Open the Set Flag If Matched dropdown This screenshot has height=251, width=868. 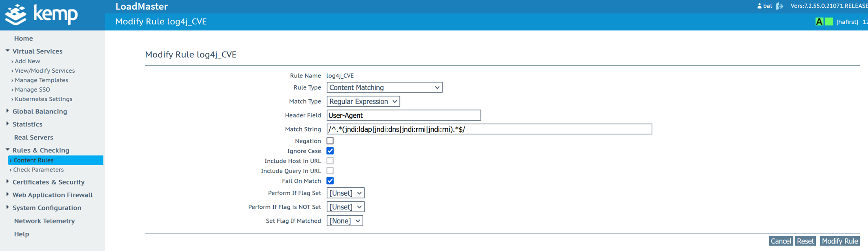[x=344, y=221]
